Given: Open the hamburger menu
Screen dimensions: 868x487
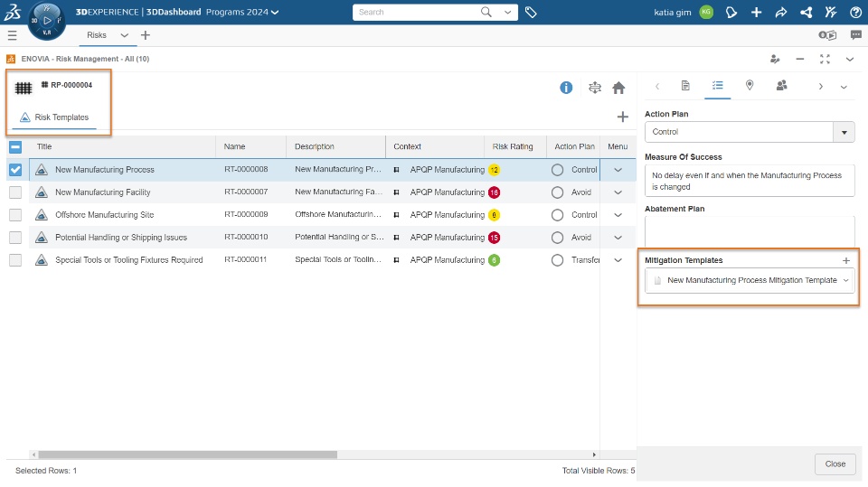Looking at the screenshot, I should point(12,35).
